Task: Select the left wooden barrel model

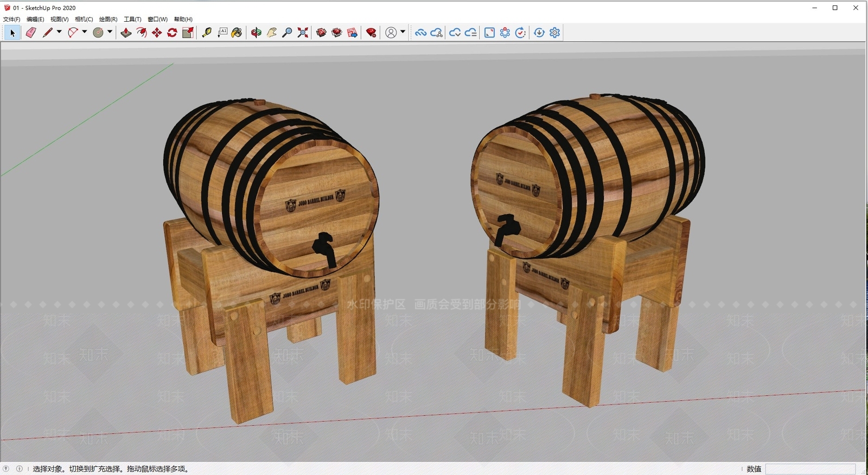Action: [271, 187]
